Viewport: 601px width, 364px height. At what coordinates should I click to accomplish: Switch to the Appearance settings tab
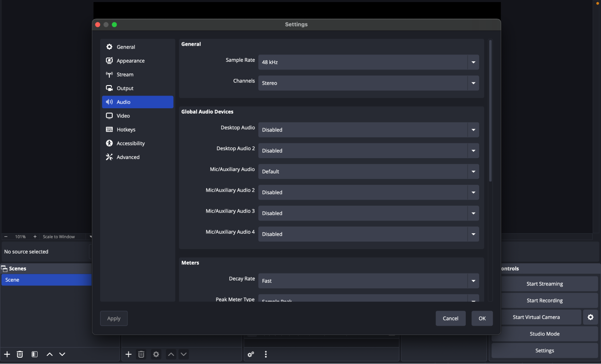click(x=130, y=60)
